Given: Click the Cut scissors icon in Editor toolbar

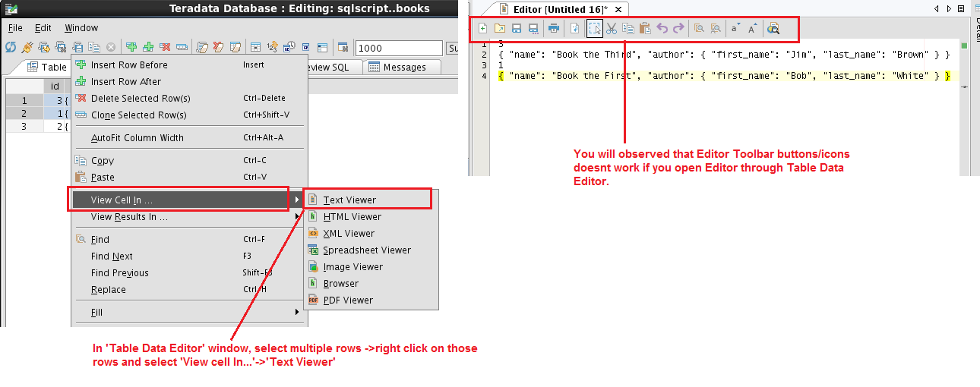Looking at the screenshot, I should (x=612, y=29).
